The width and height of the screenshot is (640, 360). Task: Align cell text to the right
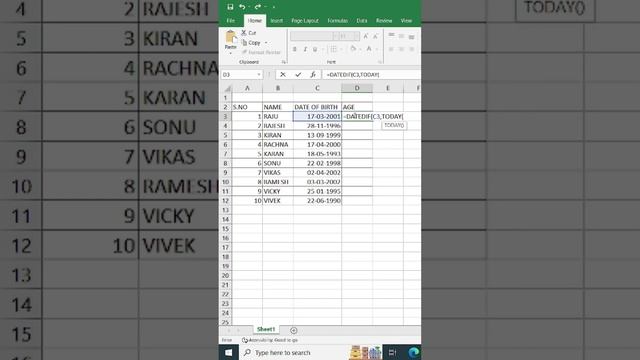(411, 49)
